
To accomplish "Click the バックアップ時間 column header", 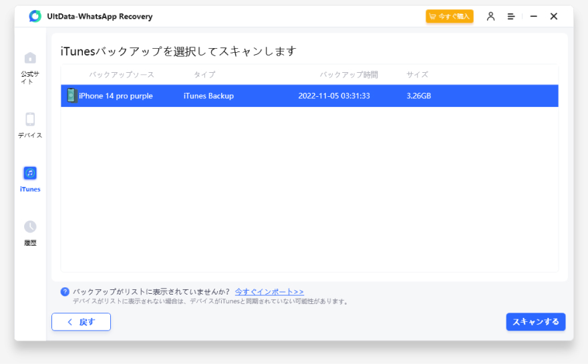I will click(x=348, y=75).
